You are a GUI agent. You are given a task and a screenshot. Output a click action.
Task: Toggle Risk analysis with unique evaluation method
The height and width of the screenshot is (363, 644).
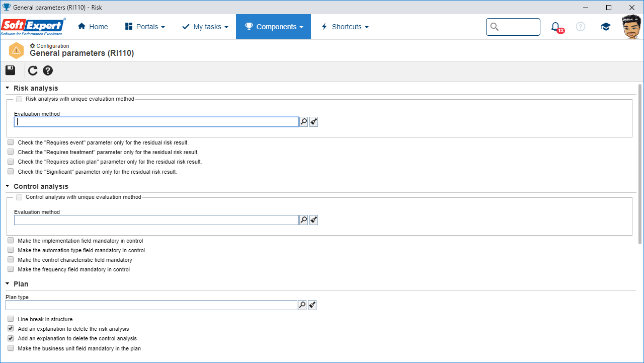point(19,99)
